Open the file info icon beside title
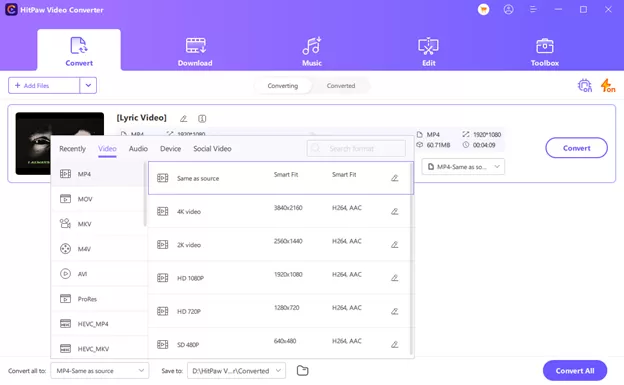Image resolution: width=624 pixels, height=385 pixels. coord(202,119)
